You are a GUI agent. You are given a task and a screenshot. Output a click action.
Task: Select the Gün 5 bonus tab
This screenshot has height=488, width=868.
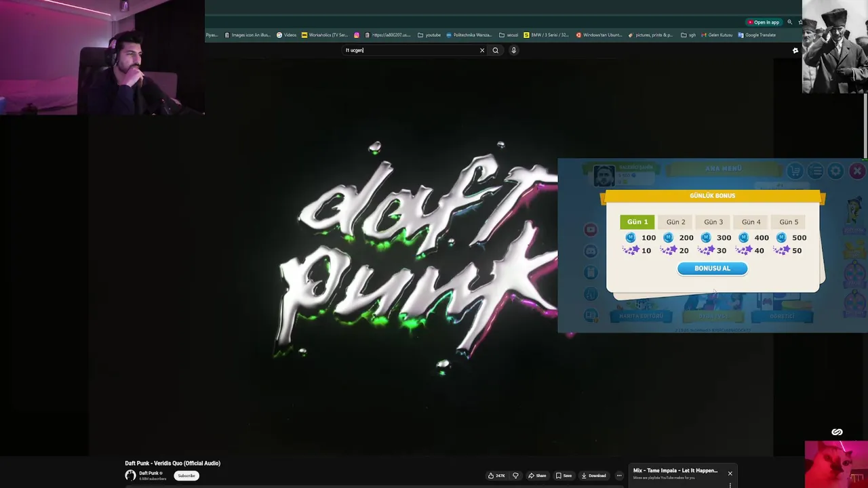789,222
